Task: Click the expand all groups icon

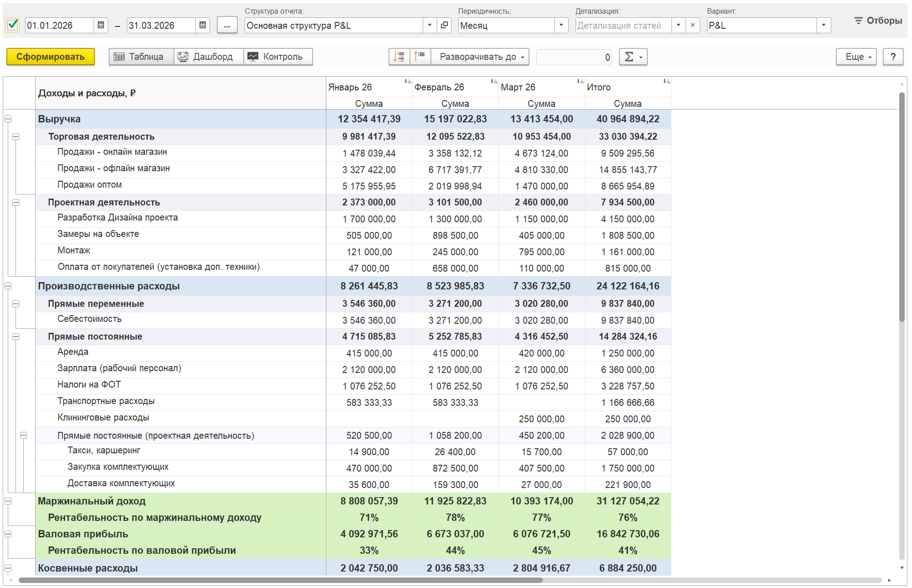Action: [x=399, y=57]
